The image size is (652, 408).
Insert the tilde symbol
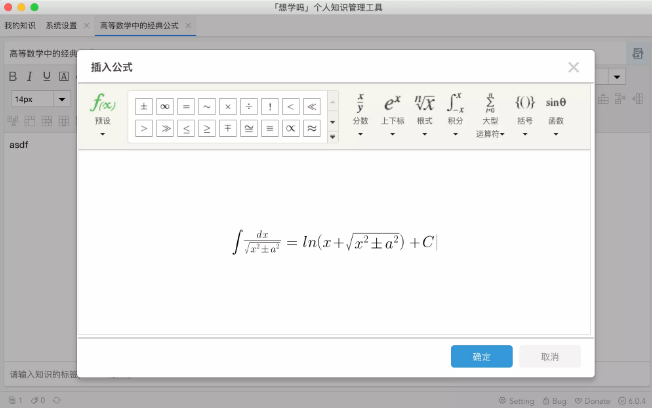pyautogui.click(x=207, y=106)
